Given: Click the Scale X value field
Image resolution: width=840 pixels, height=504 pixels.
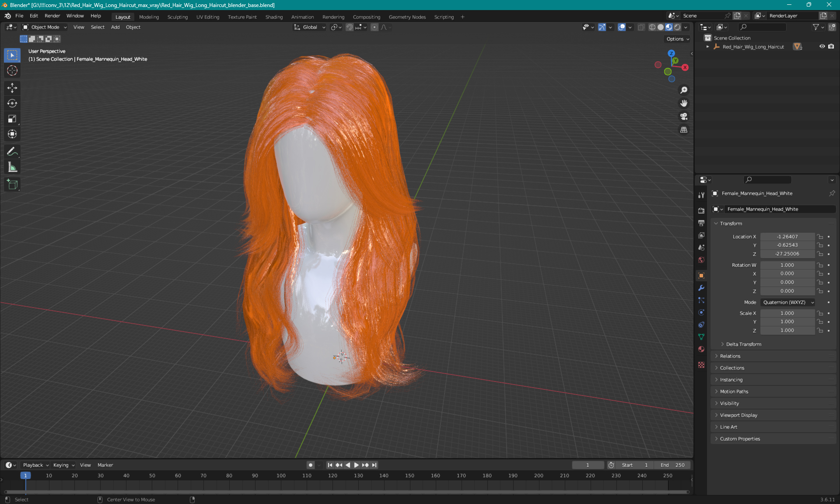Looking at the screenshot, I should point(787,313).
